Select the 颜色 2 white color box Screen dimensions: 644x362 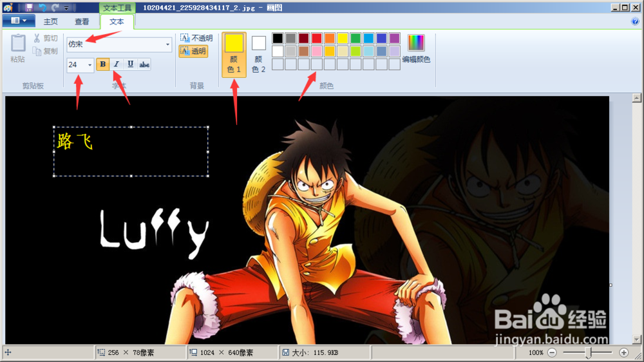tap(258, 54)
